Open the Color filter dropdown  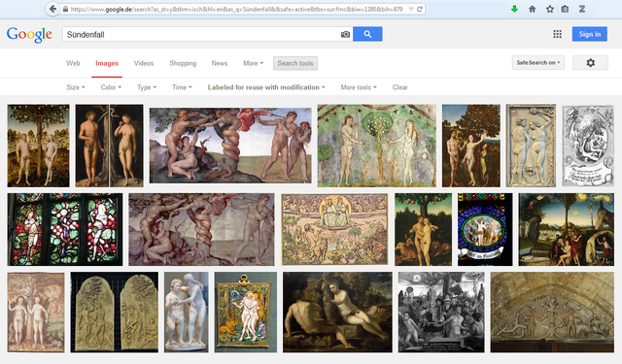(x=111, y=87)
